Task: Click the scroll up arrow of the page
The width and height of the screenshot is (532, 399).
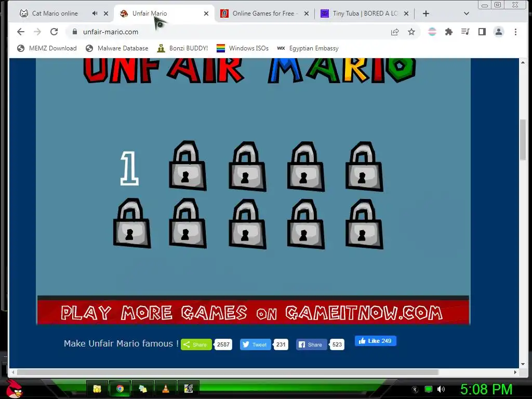Action: [523, 62]
